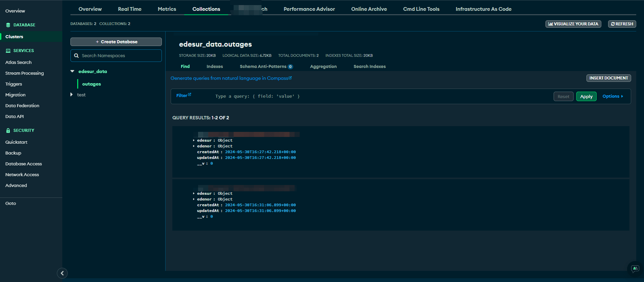The height and width of the screenshot is (282, 644).
Task: Click the Apply query button
Action: coord(586,96)
